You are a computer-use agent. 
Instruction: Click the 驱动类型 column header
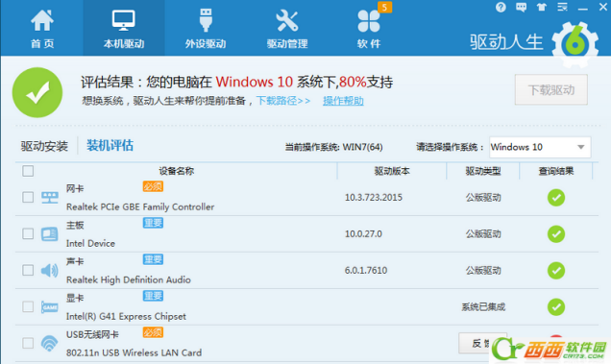tap(483, 171)
